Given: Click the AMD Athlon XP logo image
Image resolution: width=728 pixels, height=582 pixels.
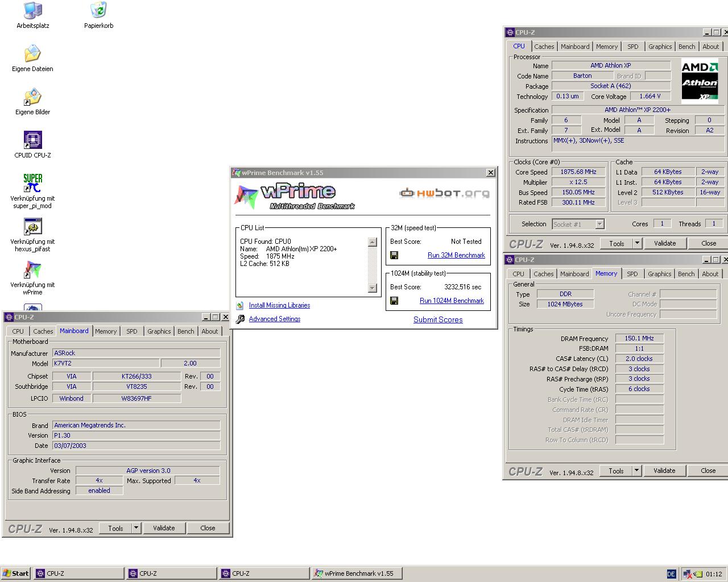Looking at the screenshot, I should (700, 80).
